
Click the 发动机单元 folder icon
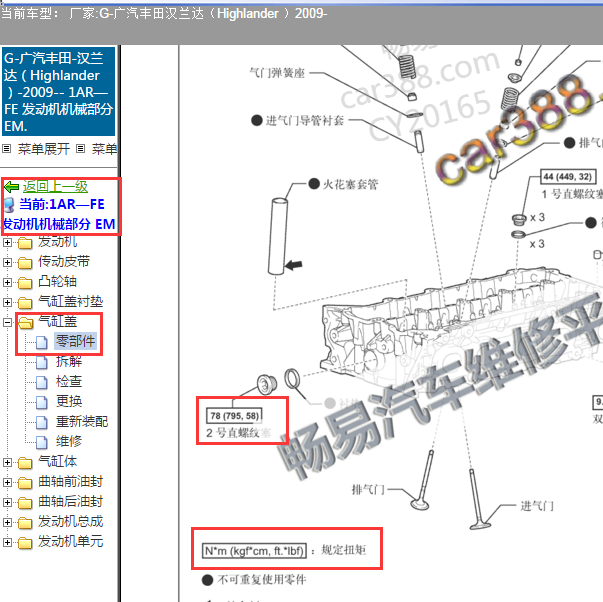25,543
